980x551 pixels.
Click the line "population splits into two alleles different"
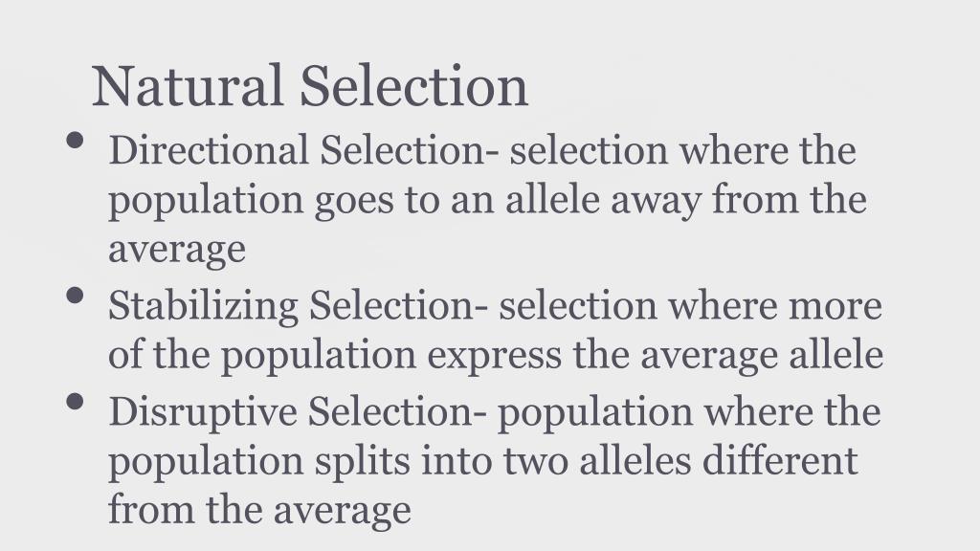pos(483,462)
